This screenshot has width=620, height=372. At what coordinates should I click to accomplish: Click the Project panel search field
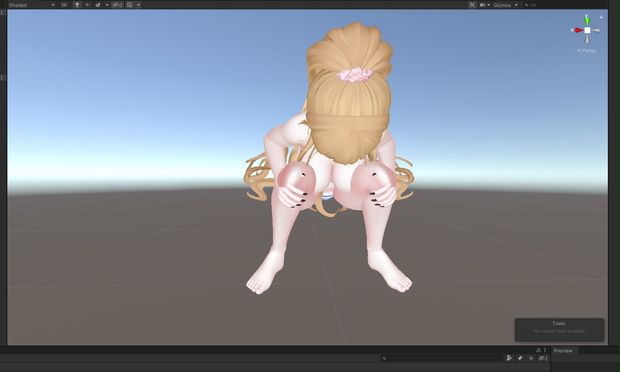tap(442, 358)
